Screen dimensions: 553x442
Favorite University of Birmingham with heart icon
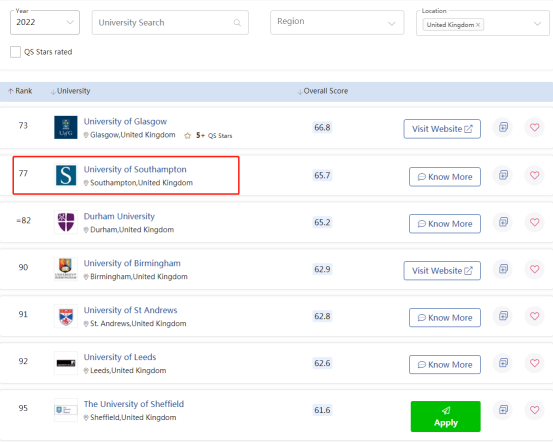pos(535,269)
